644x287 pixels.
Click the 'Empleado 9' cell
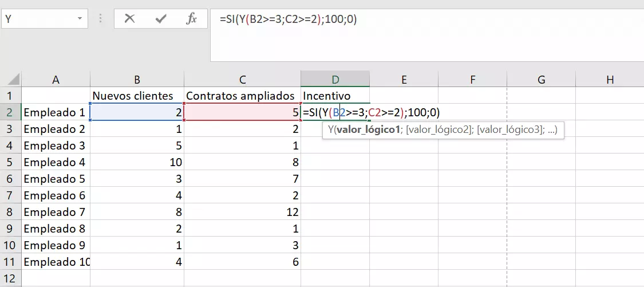coord(56,245)
